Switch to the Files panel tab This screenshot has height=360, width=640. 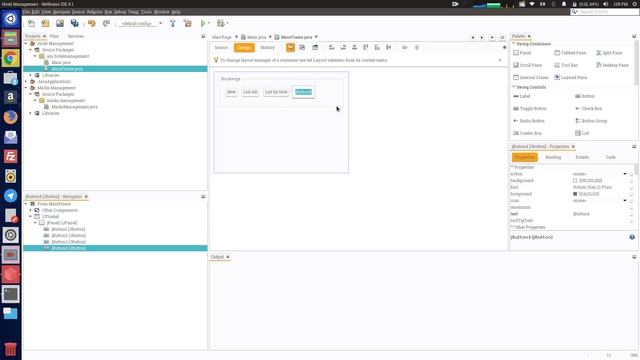(x=54, y=36)
